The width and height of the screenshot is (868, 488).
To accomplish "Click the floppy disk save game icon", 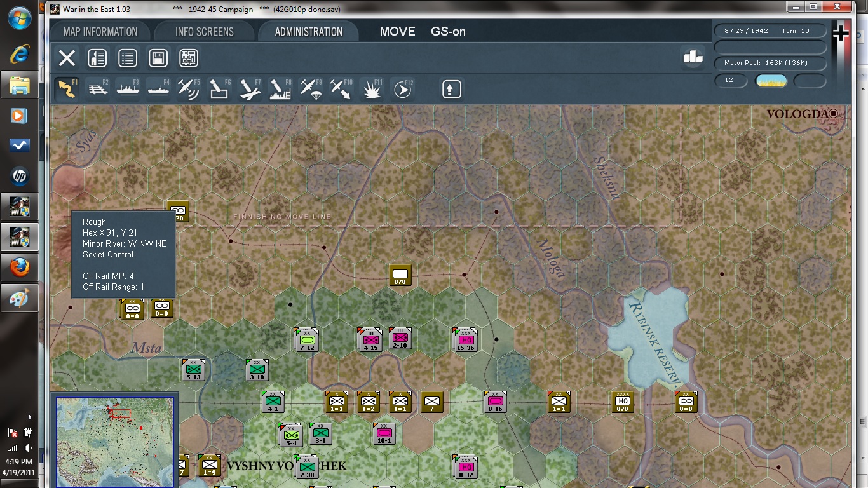I will [158, 58].
